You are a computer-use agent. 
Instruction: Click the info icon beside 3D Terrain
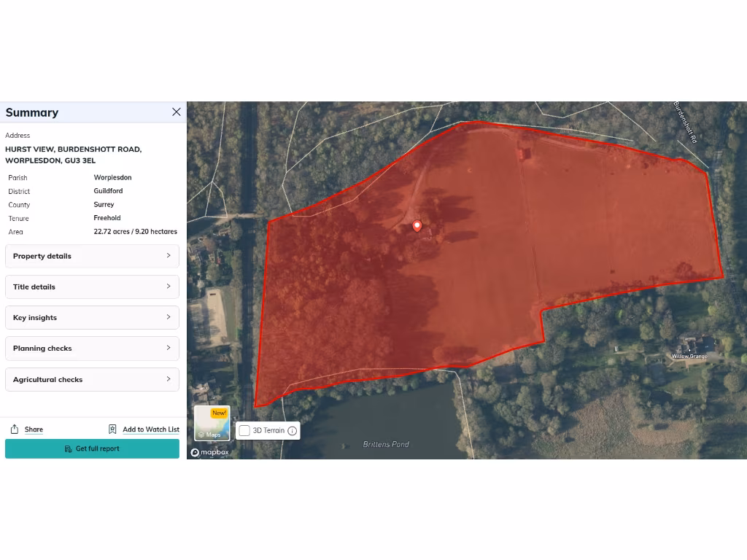(293, 431)
